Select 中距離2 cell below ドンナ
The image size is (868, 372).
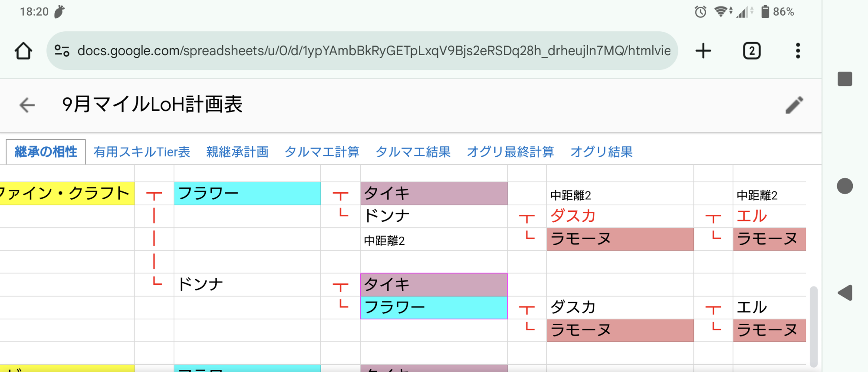pos(434,239)
